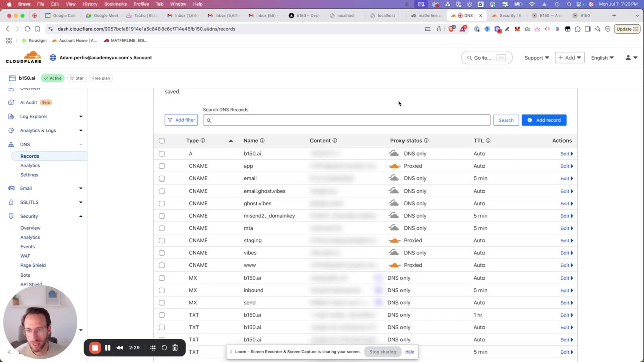The height and width of the screenshot is (362, 644).
Task: Open the English language dropdown
Action: [602, 58]
